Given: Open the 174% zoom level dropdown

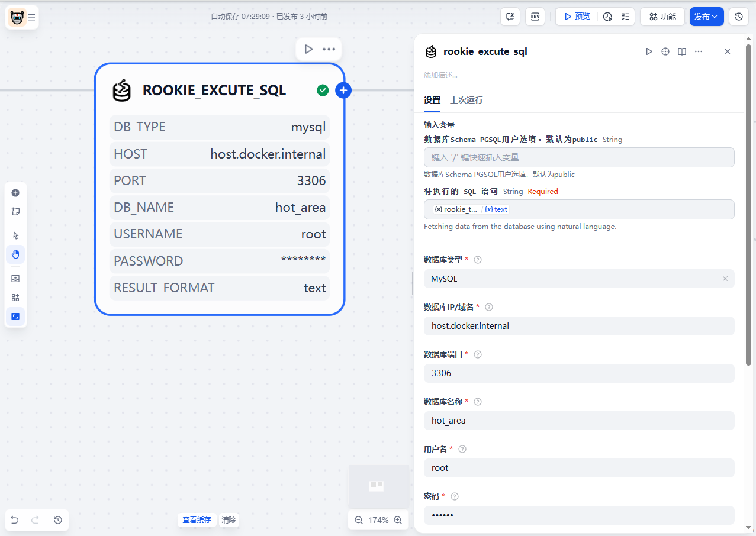Looking at the screenshot, I should point(378,520).
